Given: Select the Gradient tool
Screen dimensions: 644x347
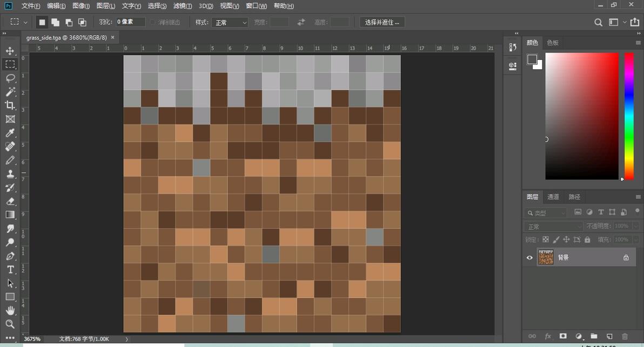Looking at the screenshot, I should click(10, 215).
